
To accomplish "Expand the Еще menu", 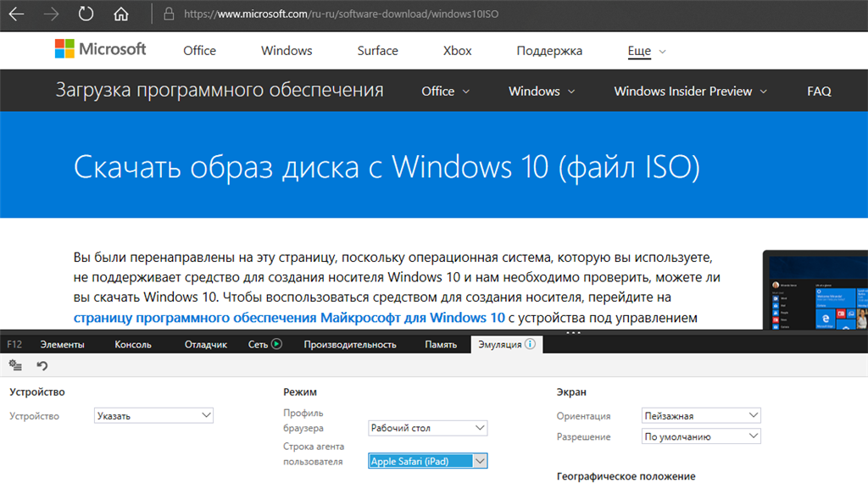I will click(x=647, y=51).
